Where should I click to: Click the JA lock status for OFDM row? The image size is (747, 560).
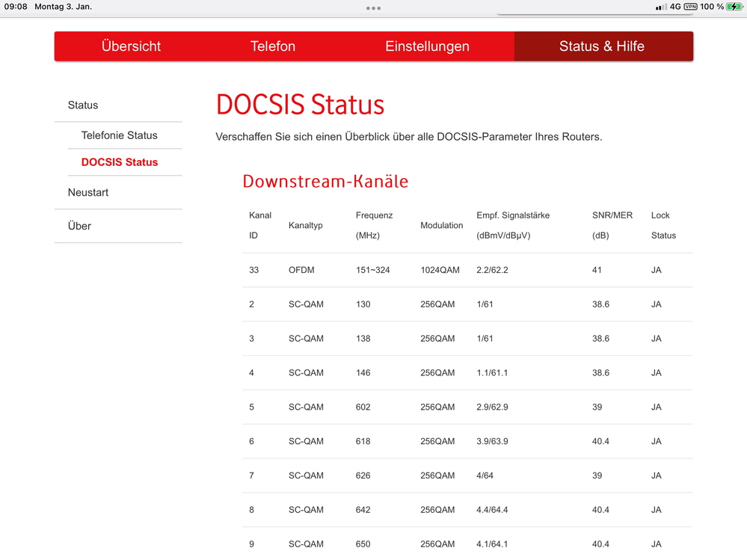(656, 270)
